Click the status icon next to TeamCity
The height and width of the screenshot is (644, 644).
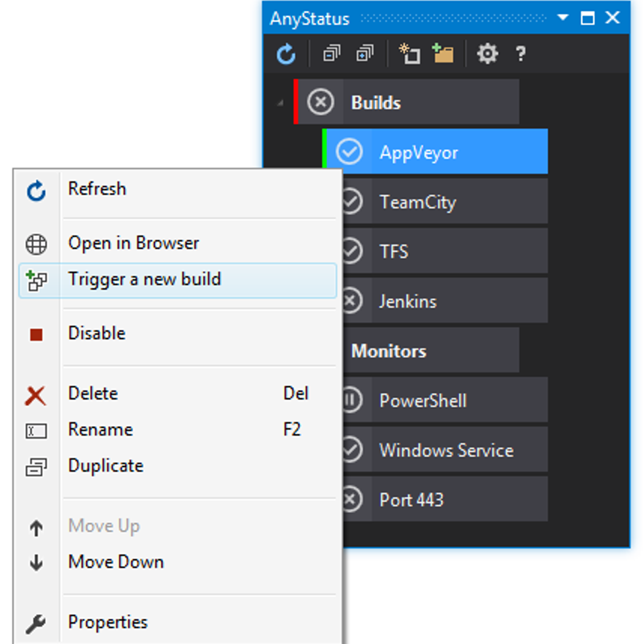(x=353, y=201)
